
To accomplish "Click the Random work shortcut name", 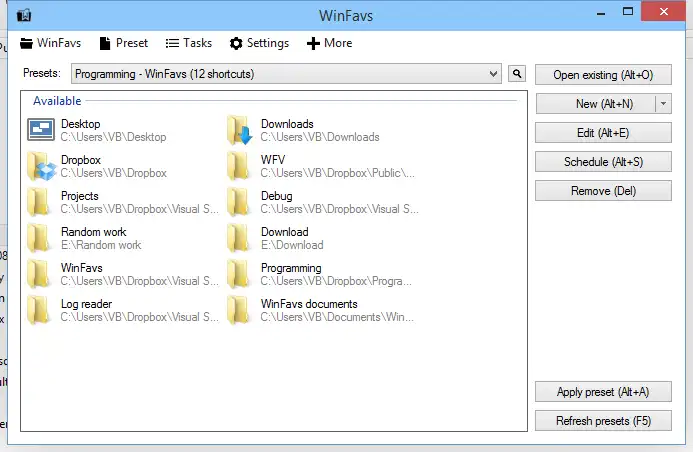I will (x=94, y=232).
